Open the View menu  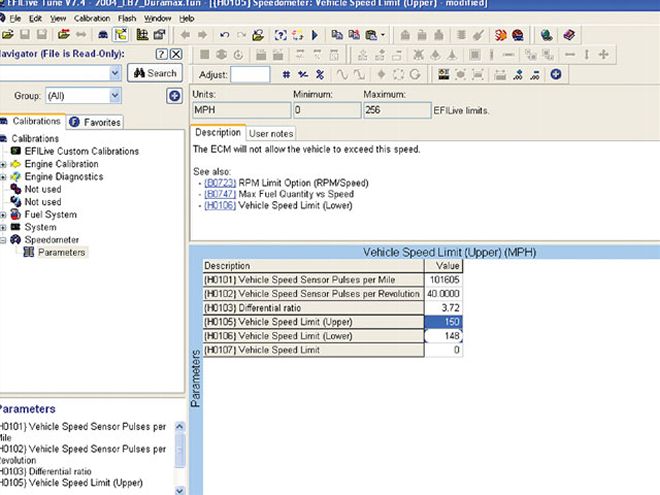pos(58,19)
